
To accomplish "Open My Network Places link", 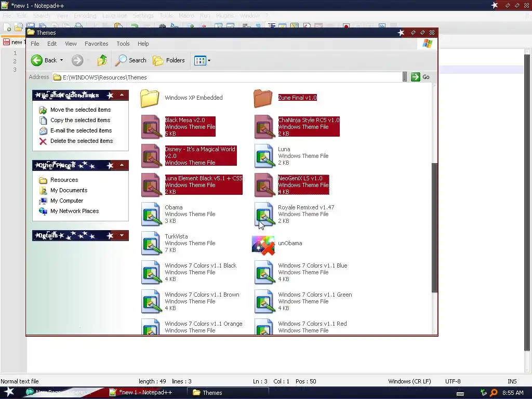I will click(75, 211).
